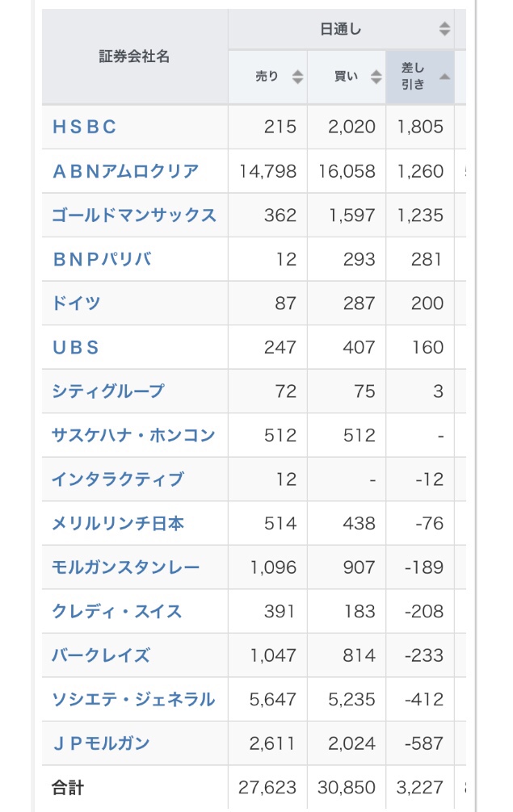Open HSBC broker link
Screen dimensions: 513x812
(85, 127)
